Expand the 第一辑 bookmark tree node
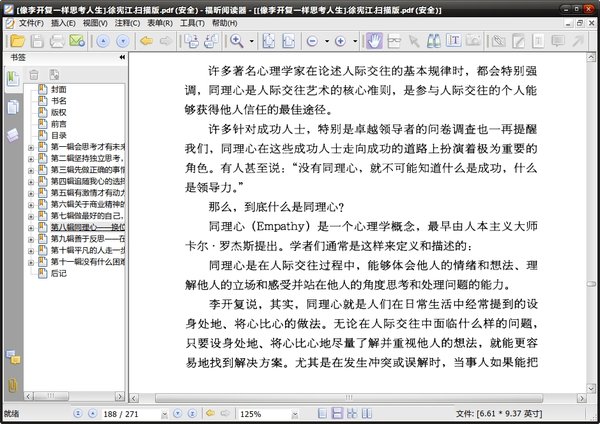 tap(32, 148)
